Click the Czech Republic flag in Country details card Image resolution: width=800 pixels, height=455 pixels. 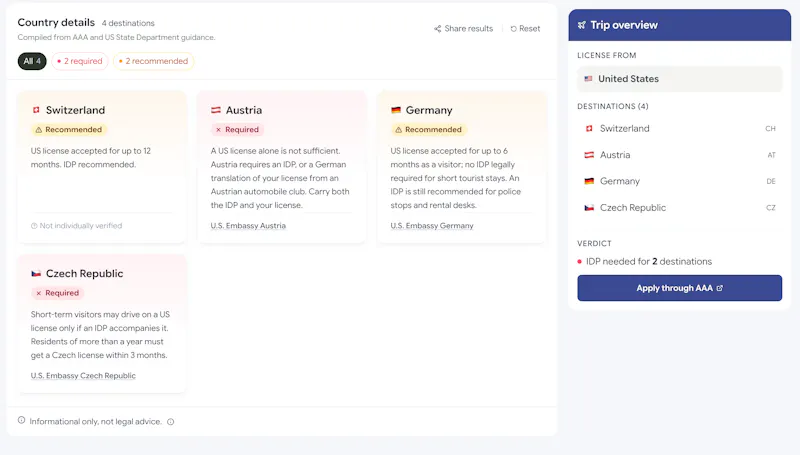click(36, 273)
